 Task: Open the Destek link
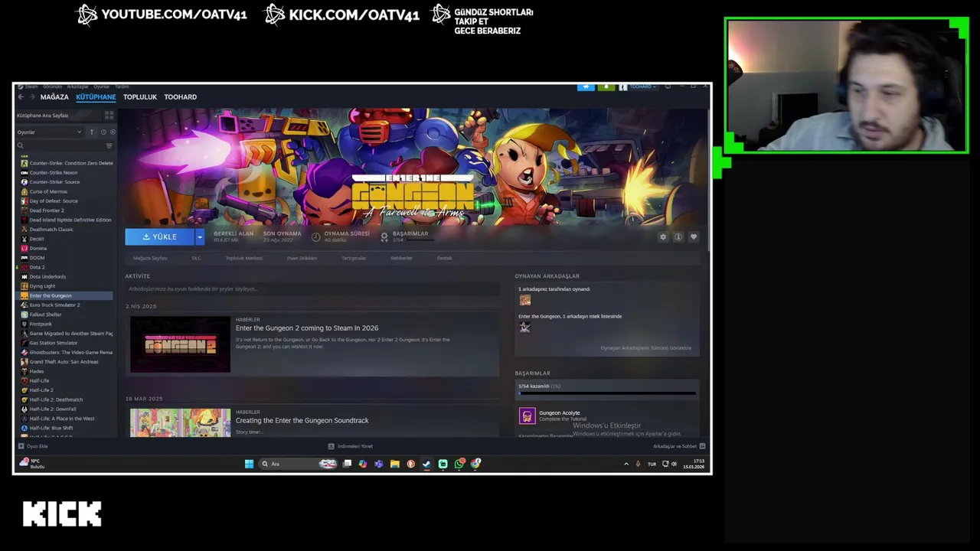pos(444,259)
